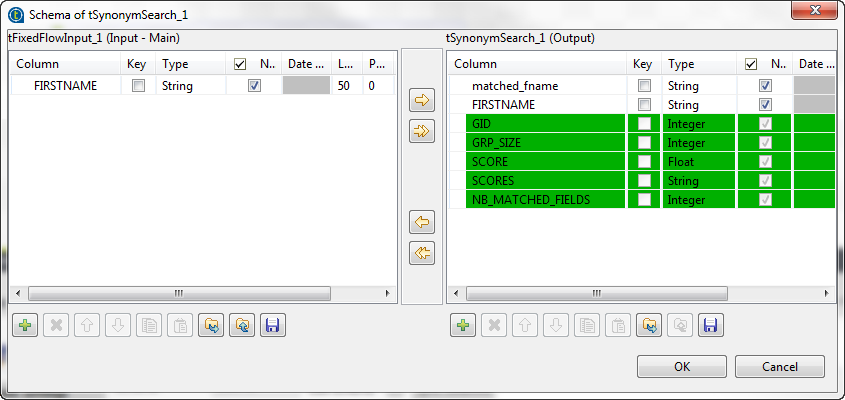Save the input schema as generic
This screenshot has width=845, height=400.
pyautogui.click(x=273, y=326)
